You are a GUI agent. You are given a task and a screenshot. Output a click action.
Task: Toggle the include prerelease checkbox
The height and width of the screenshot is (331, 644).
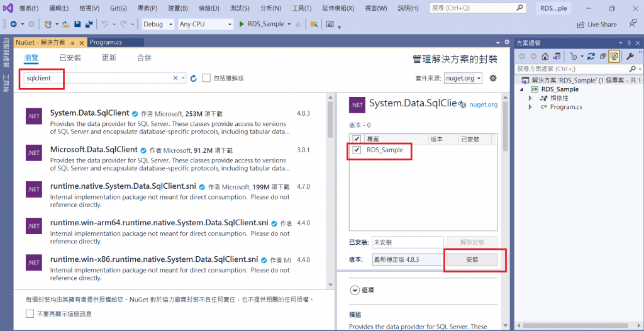tap(206, 78)
